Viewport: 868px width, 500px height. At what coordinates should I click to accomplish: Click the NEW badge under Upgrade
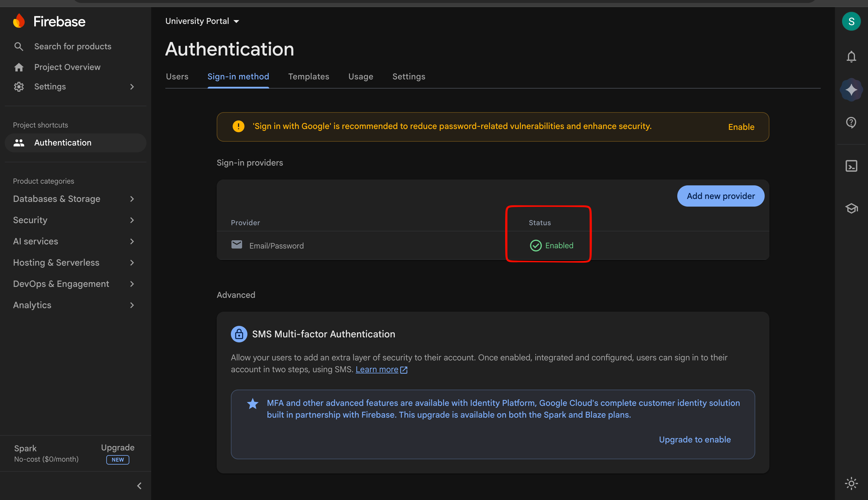click(118, 460)
